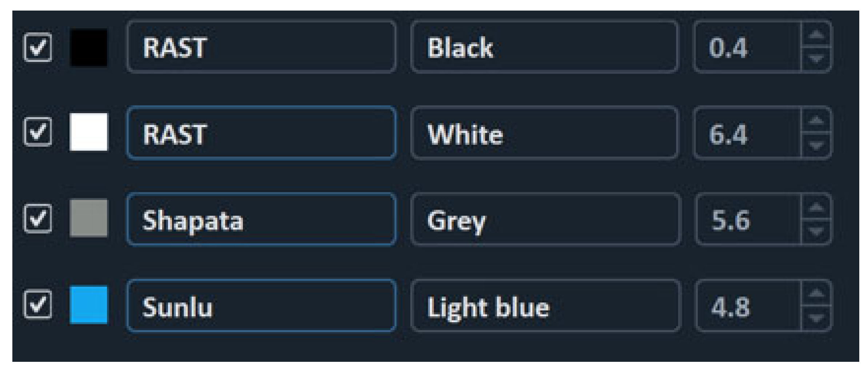
Task: Lower the 5.6 value using down arrow
Action: tap(816, 231)
